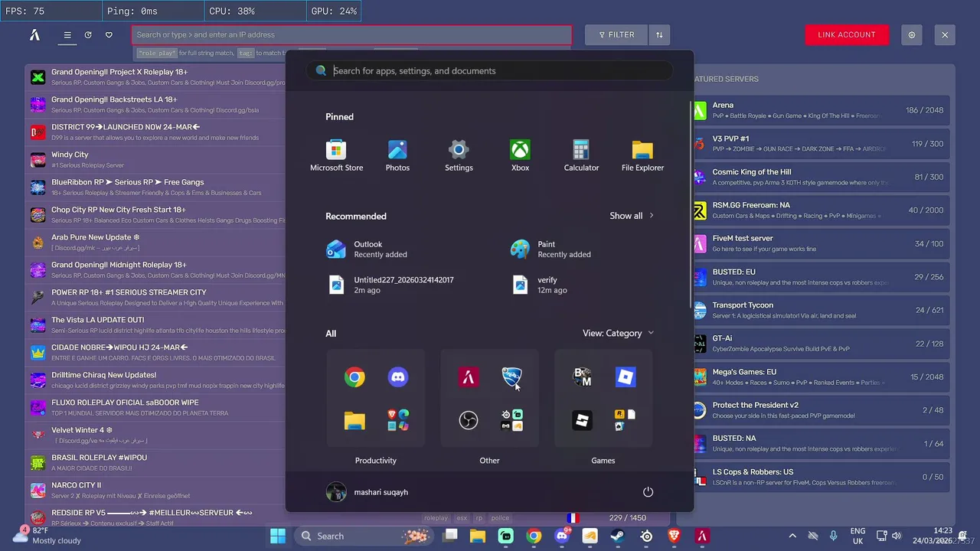
Task: Open Chrome from the taskbar
Action: 534,536
